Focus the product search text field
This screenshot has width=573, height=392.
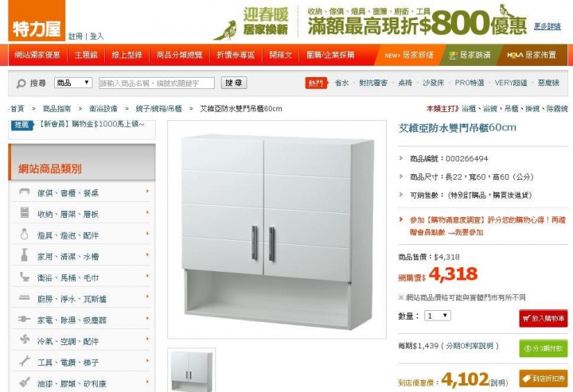pos(157,83)
